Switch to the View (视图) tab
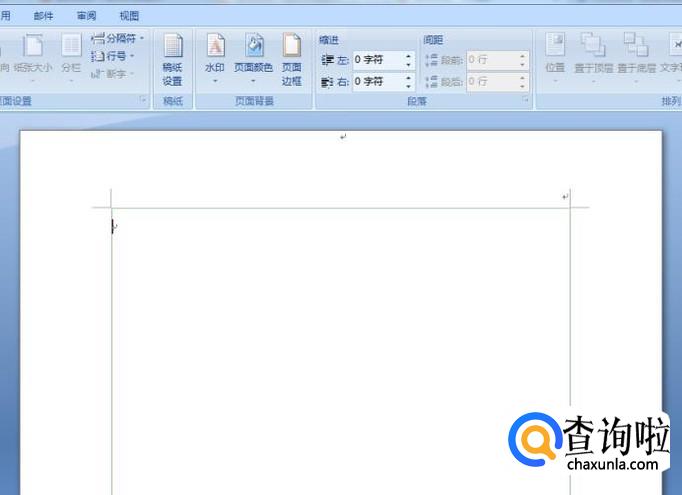 (129, 16)
